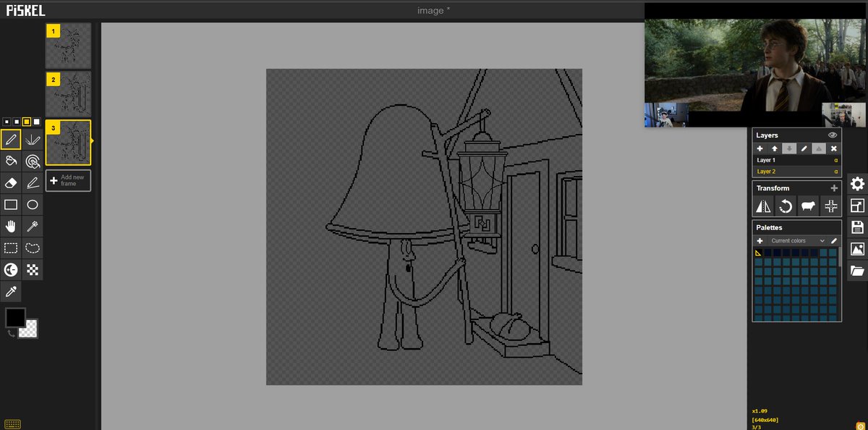The width and height of the screenshot is (868, 430).
Task: Choose highlighted third pen size
Action: [x=27, y=122]
